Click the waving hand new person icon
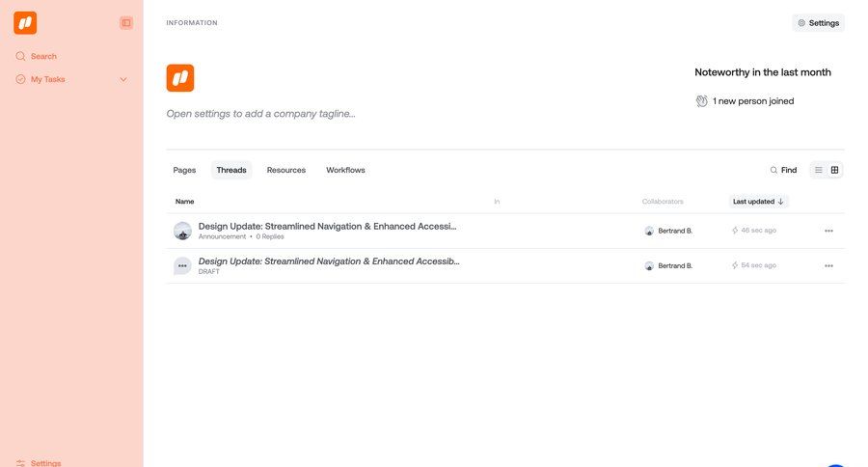The width and height of the screenshot is (868, 467). pos(702,101)
